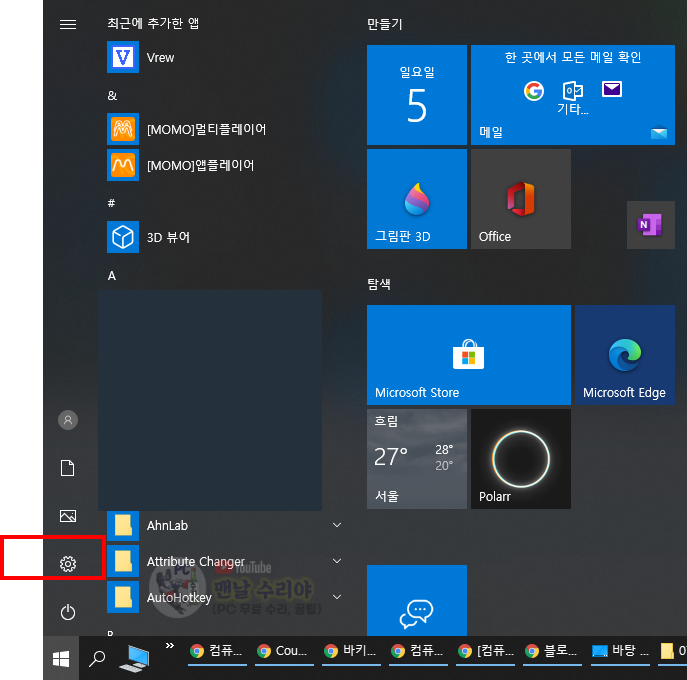The width and height of the screenshot is (687, 680).
Task: Switch to the Chrome 'Cou...' taskbar window
Action: point(284,651)
